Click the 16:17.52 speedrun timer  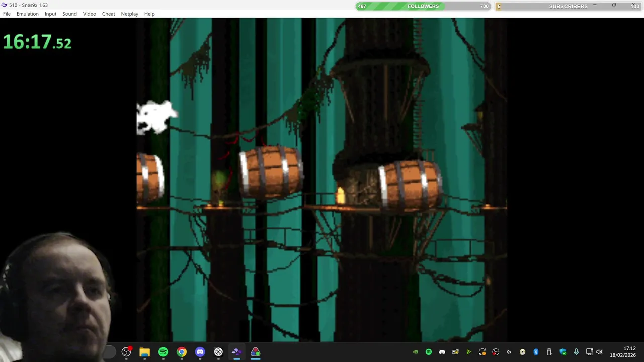pos(37,42)
